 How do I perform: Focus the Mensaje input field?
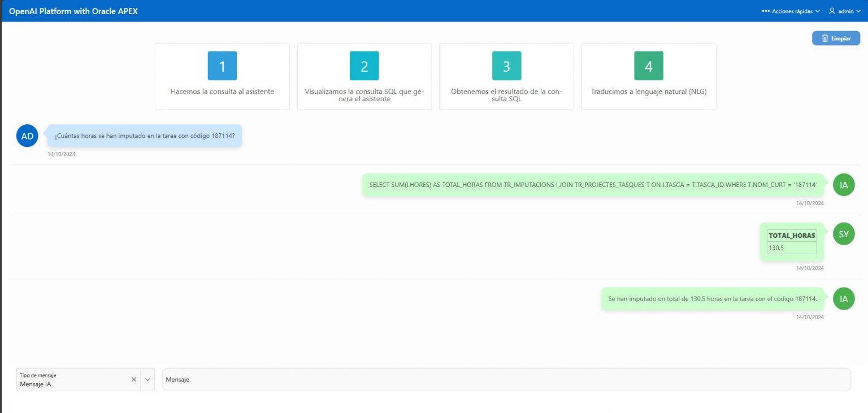(506, 380)
